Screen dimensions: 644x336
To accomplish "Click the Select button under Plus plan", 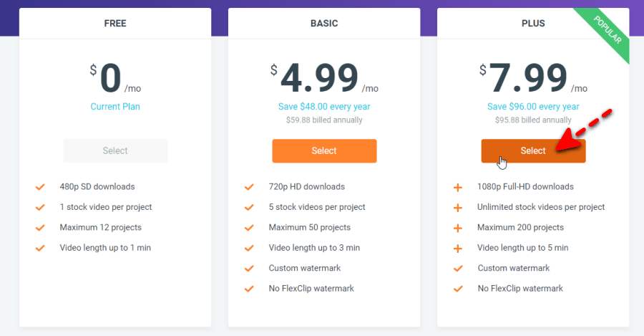I will [x=533, y=151].
